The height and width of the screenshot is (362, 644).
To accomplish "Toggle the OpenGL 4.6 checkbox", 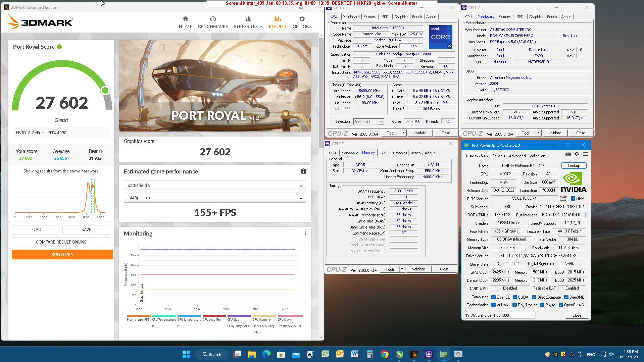I will [561, 305].
